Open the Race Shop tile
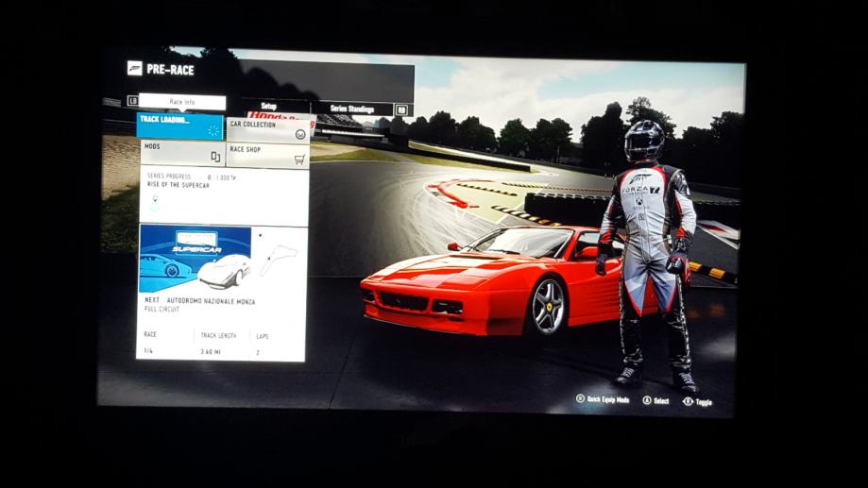Screen dimensions: 868x488 pyautogui.click(x=267, y=156)
